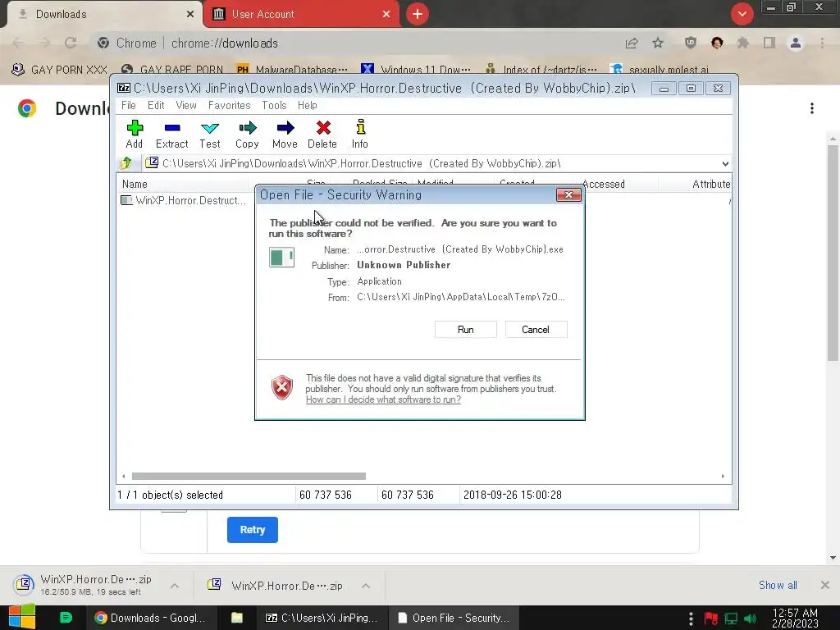Click the share page icon
The image size is (840, 630).
632,43
